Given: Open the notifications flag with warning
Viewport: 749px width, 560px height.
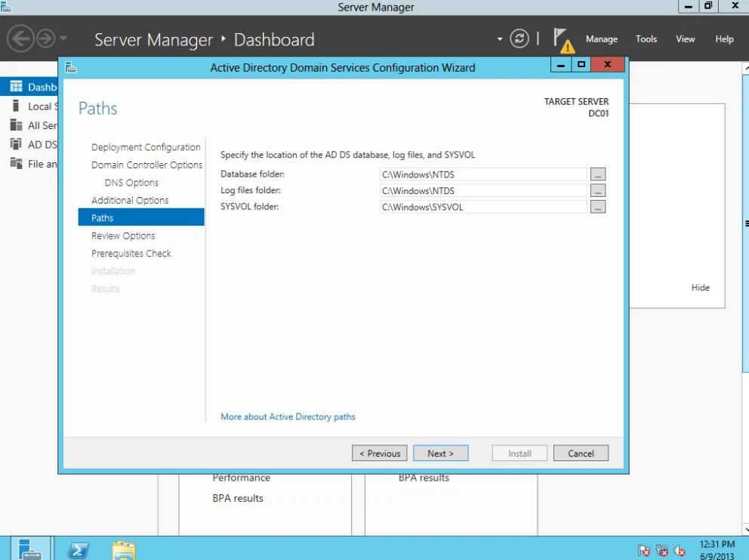Looking at the screenshot, I should coord(563,40).
